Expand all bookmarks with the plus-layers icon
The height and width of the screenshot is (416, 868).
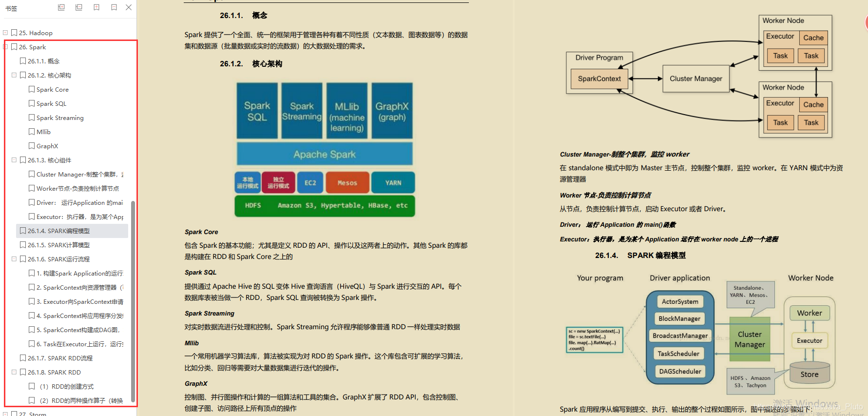coord(61,7)
